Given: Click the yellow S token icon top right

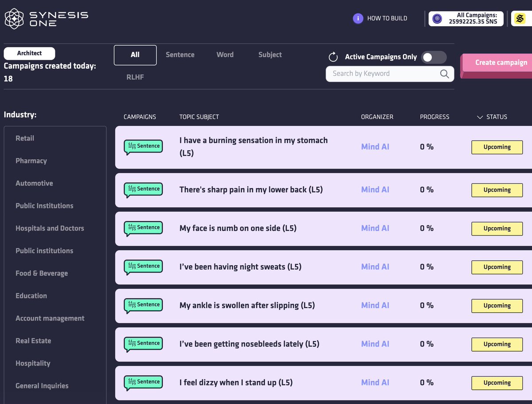Looking at the screenshot, I should coord(520,19).
